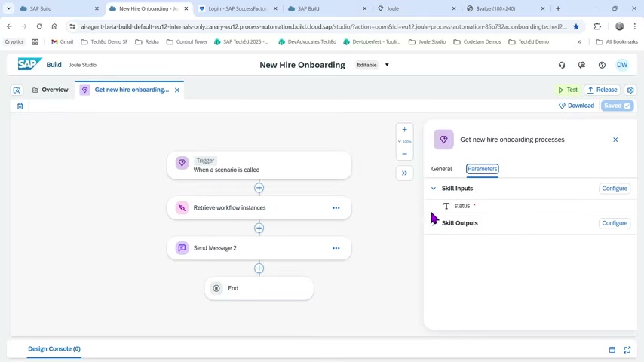
Task: Configure the Skill Outputs
Action: click(615, 223)
